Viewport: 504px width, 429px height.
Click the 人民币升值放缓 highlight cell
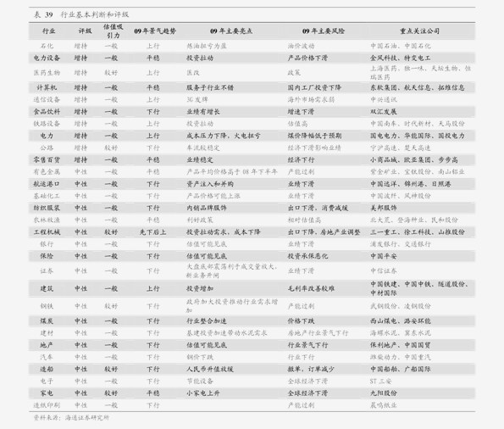click(x=210, y=369)
